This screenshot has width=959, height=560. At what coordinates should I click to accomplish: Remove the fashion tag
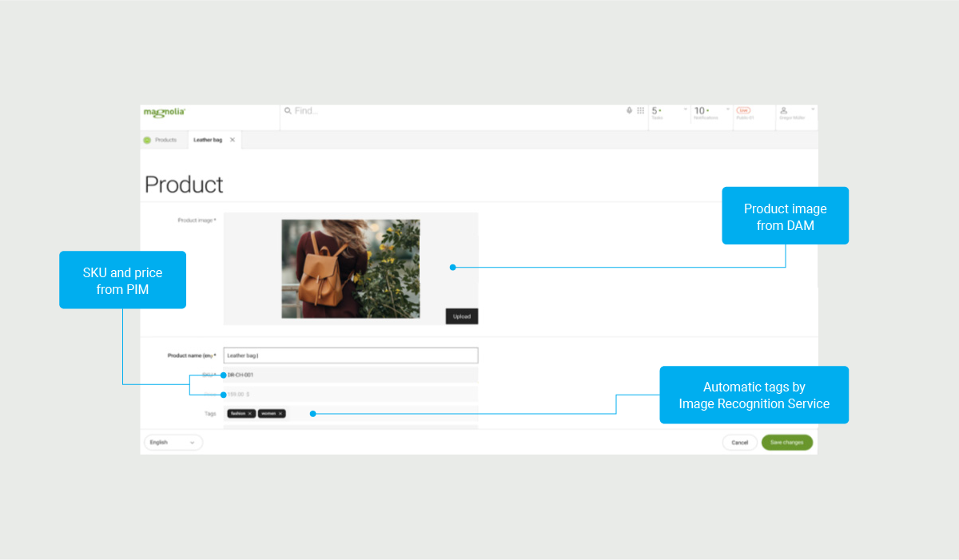click(250, 413)
